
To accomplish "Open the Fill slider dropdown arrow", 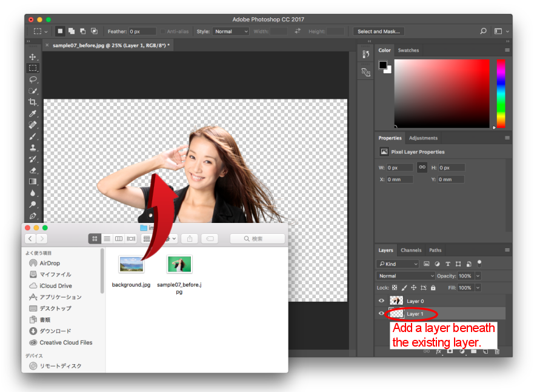I will click(x=478, y=288).
